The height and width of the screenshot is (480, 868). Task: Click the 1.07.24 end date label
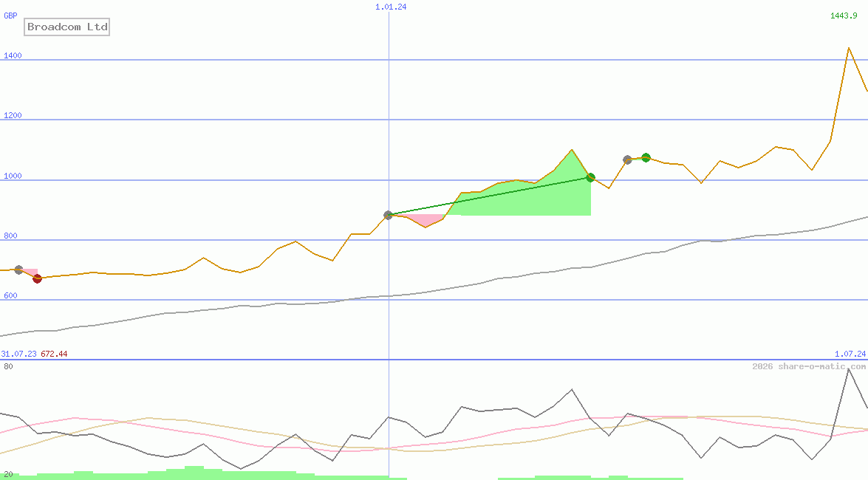(850, 354)
